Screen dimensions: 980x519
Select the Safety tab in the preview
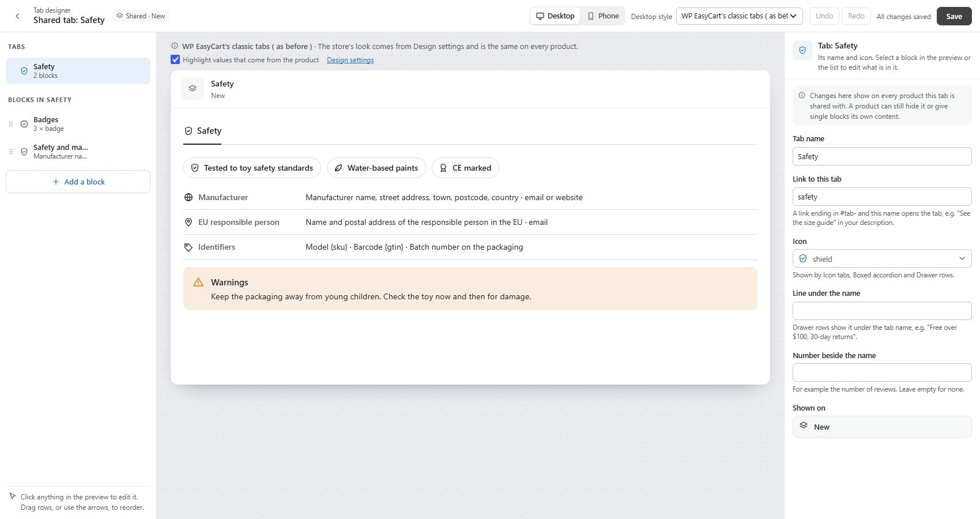(203, 131)
